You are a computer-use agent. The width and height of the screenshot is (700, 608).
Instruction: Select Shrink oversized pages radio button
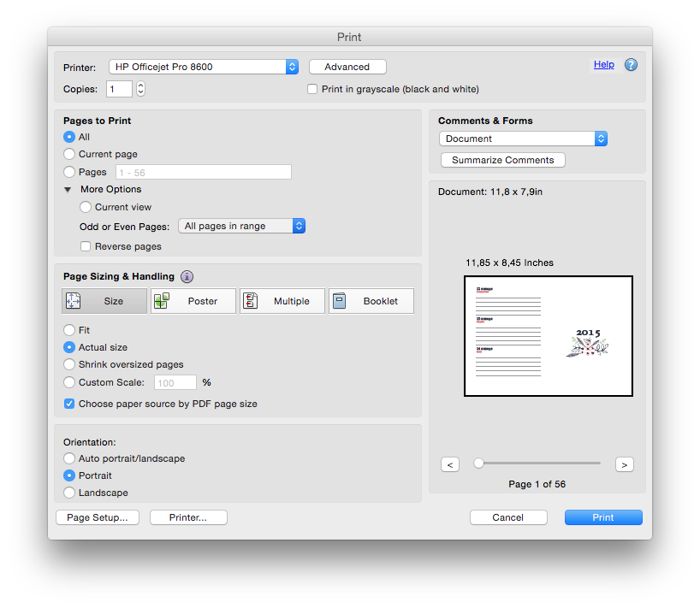click(69, 364)
